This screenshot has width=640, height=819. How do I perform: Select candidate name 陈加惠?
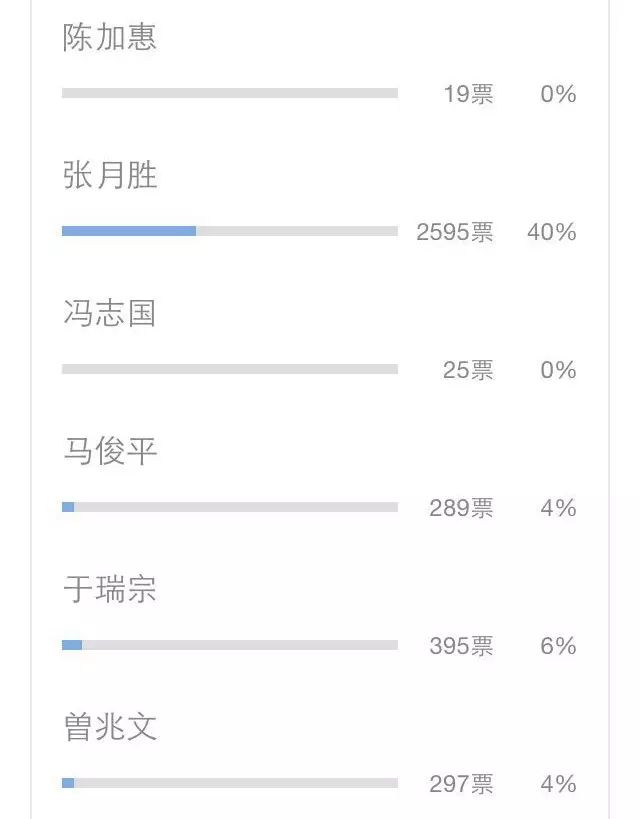click(x=110, y=37)
